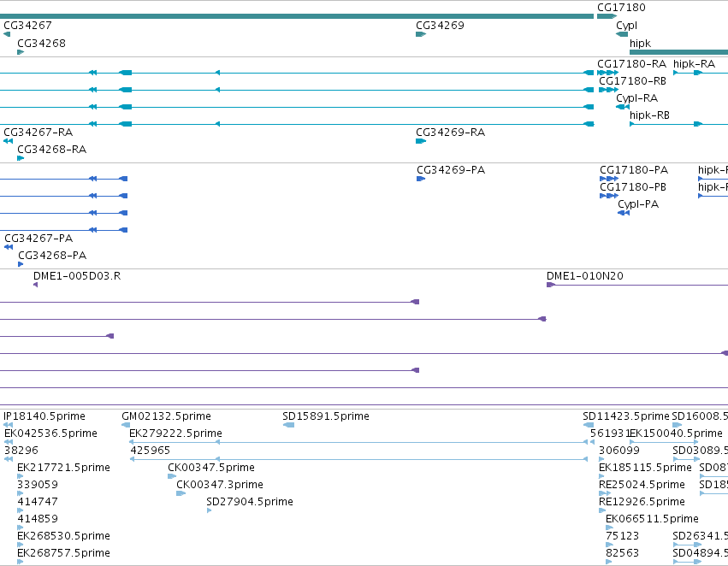The height and width of the screenshot is (566, 728).
Task: Select the EK279222.5prime EST label
Action: point(175,433)
